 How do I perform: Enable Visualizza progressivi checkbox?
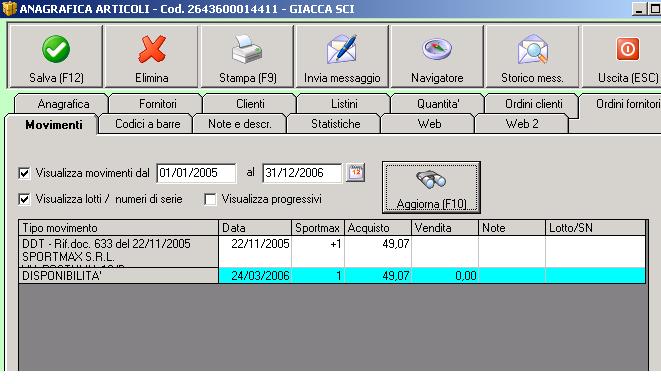210,199
